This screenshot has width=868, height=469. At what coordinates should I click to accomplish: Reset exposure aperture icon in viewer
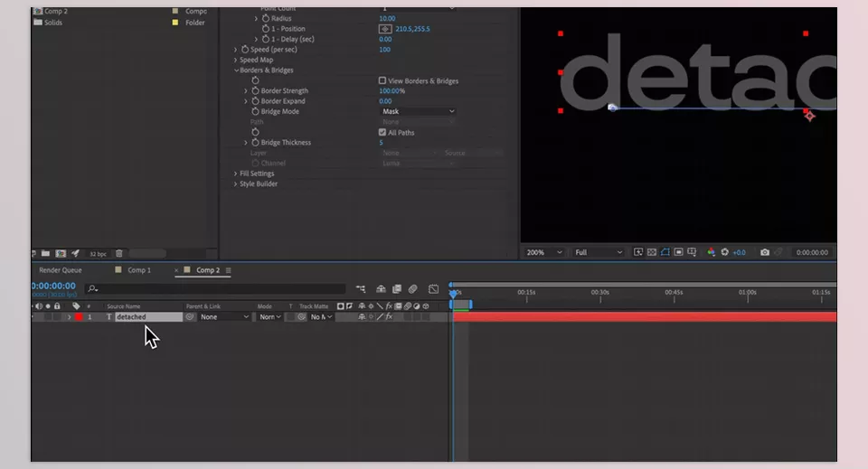click(724, 252)
